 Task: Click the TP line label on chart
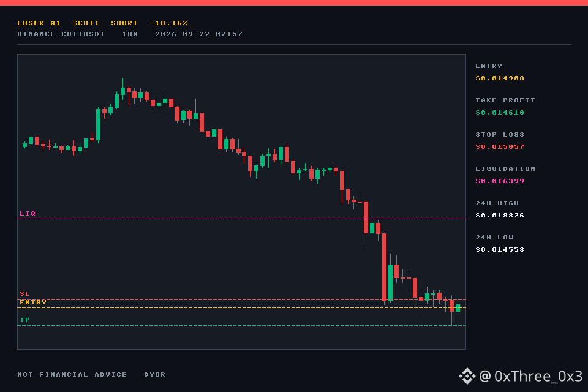point(24,320)
